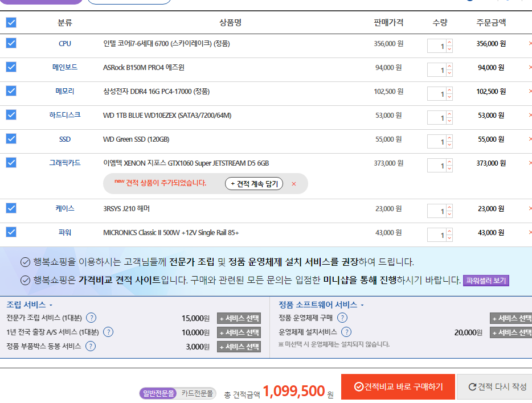Decrease quantity for 케이스 row
This screenshot has width=532, height=403.
[x=449, y=214]
